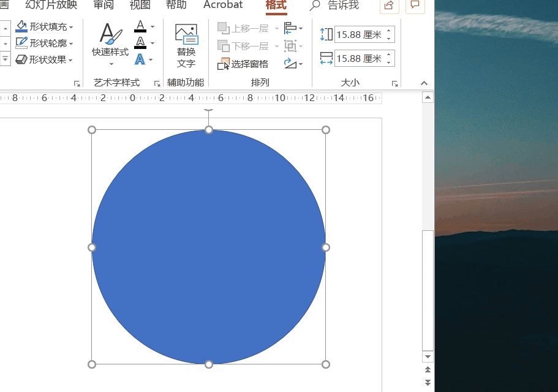Open the 快速样式 quick styles gallery
This screenshot has width=558, height=392.
[110, 45]
